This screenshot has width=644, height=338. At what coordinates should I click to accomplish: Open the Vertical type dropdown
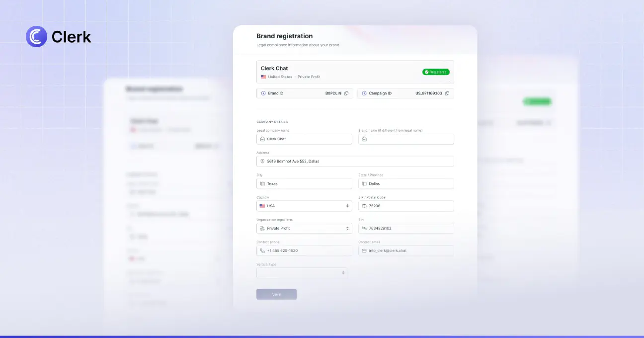click(302, 273)
